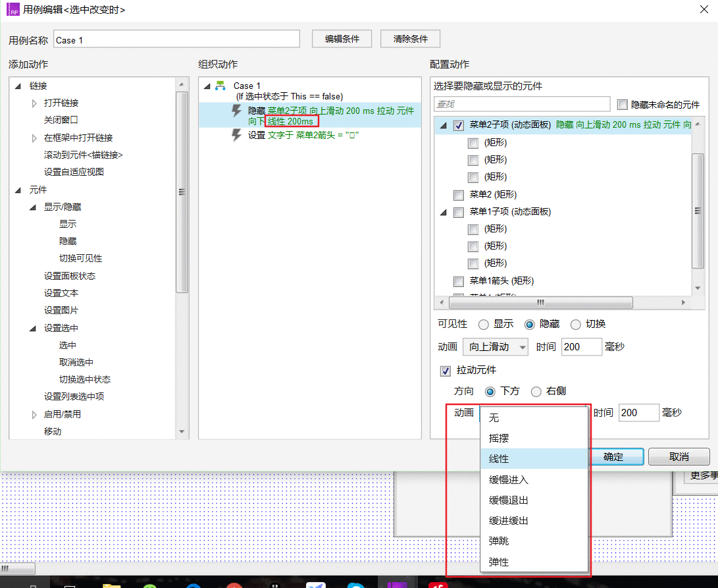Select the 显示 visibility radio button
Screen dimensions: 718x588
tap(483, 325)
